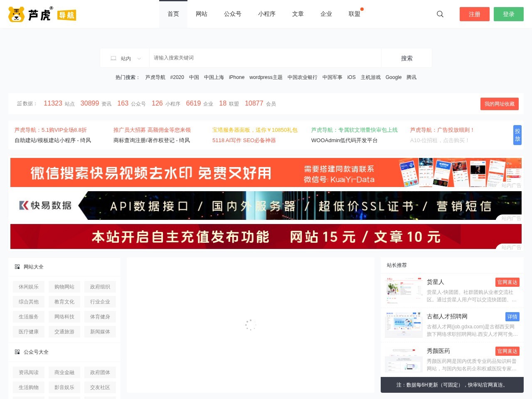This screenshot has width=532, height=399.
Task: Click the blue 投放 ad button
Action: click(517, 135)
